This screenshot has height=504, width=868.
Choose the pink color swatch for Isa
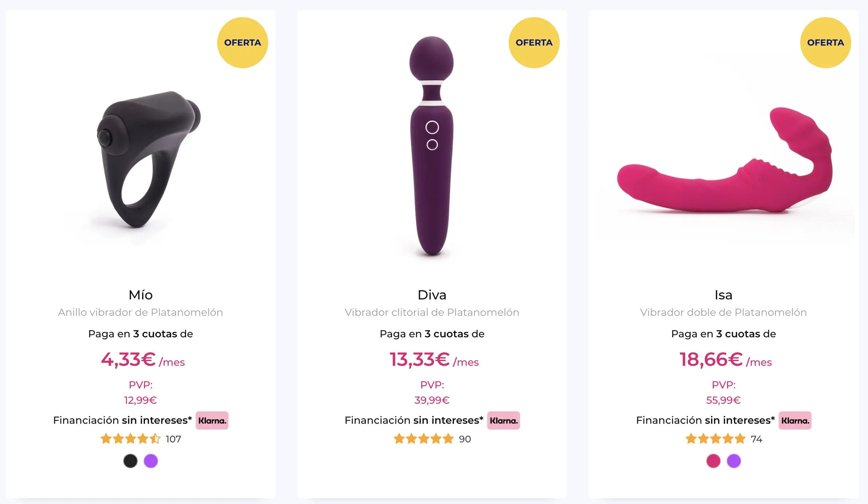pyautogui.click(x=713, y=461)
